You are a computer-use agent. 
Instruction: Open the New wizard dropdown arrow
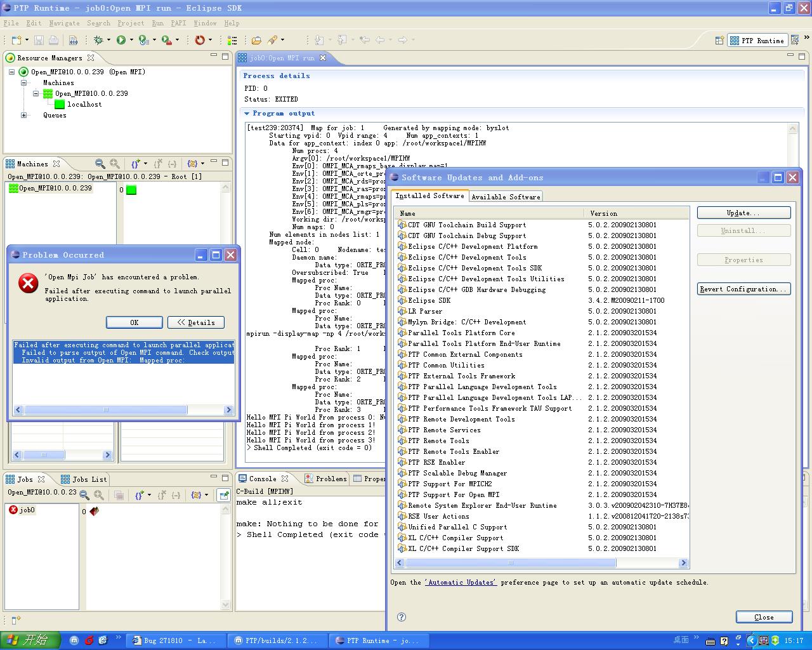pyautogui.click(x=27, y=40)
